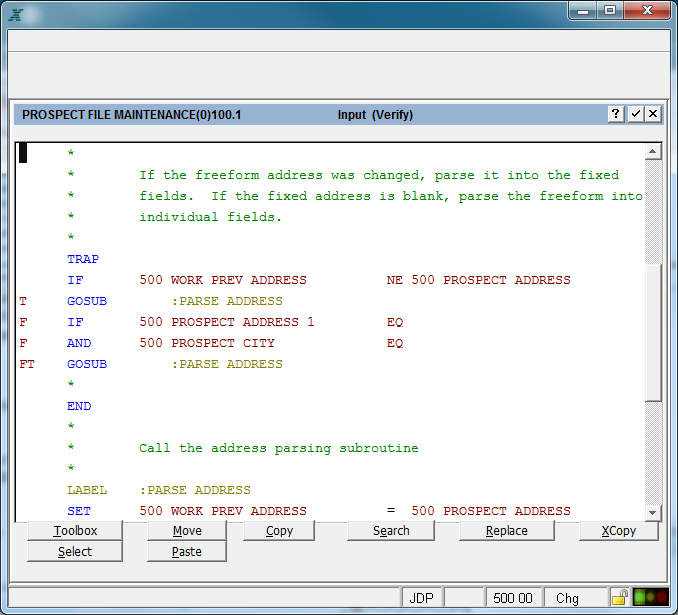The height and width of the screenshot is (615, 678).
Task: Click the SET statement keyword
Action: pos(79,511)
